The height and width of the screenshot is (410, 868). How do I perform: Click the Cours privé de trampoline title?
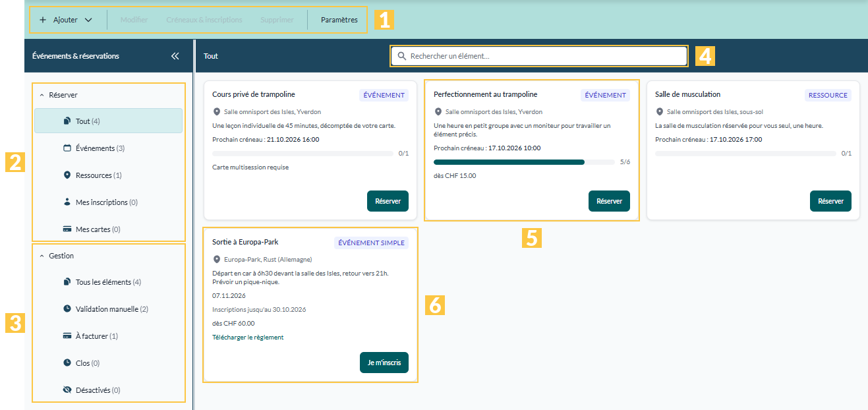[254, 94]
